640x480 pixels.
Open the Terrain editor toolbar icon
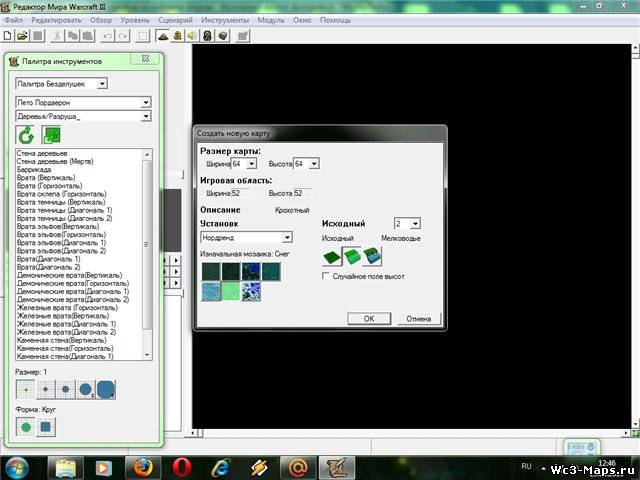163,36
